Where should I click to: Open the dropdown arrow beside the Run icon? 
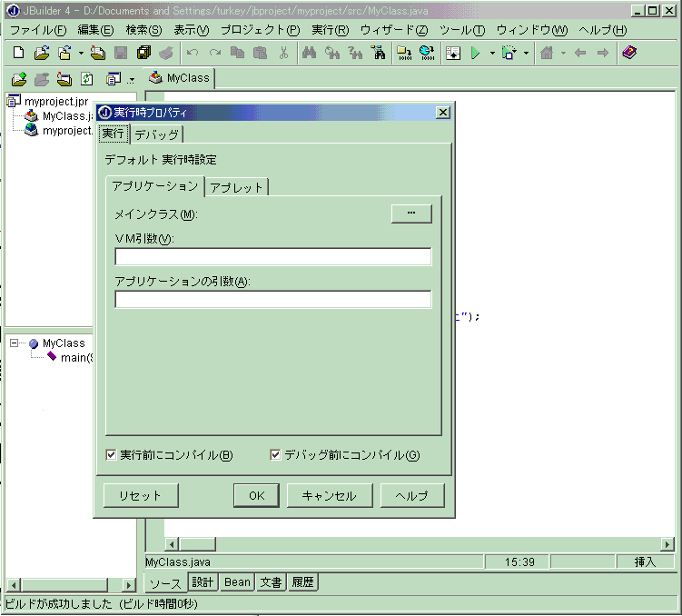[x=492, y=54]
